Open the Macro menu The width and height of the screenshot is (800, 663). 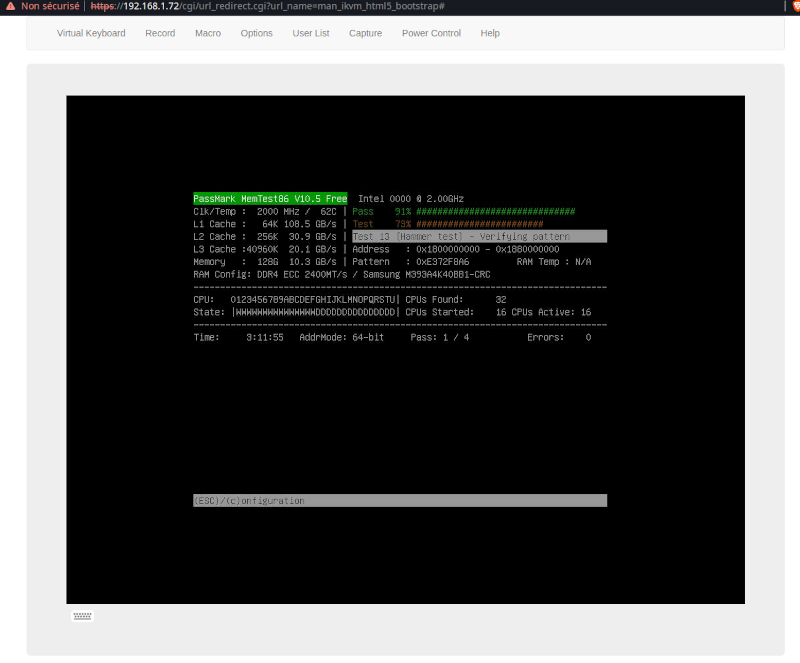coord(208,33)
